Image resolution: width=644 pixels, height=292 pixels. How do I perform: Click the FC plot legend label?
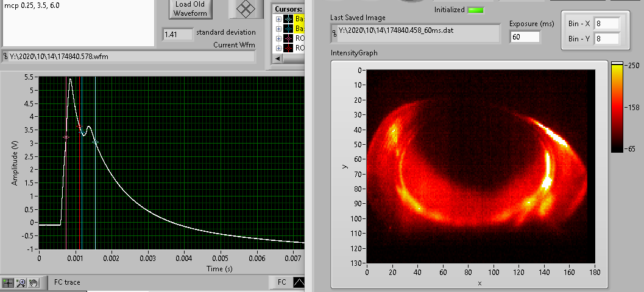(x=281, y=282)
